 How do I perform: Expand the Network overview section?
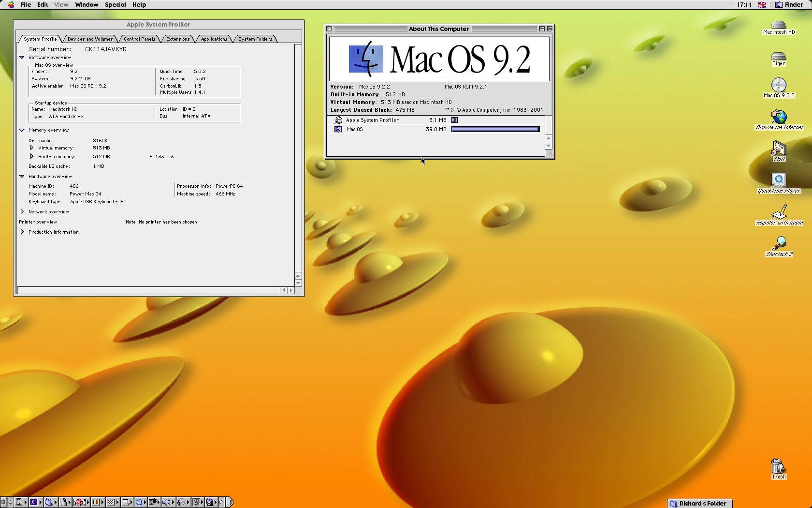(x=22, y=211)
